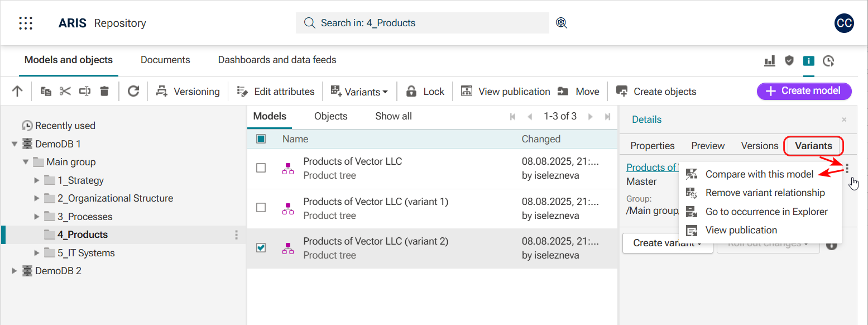
Task: Click the Refresh icon in toolbar
Action: coord(133,92)
